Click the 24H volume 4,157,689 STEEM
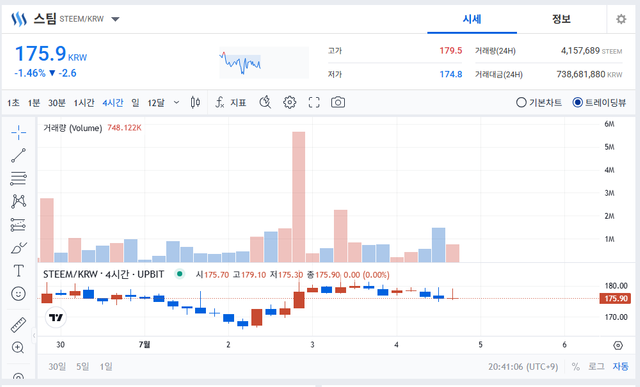640x387 pixels. point(591,51)
